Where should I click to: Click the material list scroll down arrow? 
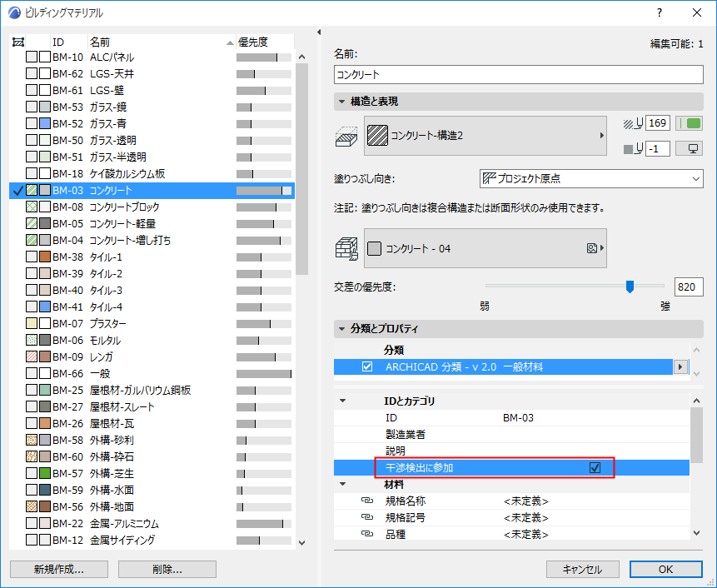coord(301,543)
